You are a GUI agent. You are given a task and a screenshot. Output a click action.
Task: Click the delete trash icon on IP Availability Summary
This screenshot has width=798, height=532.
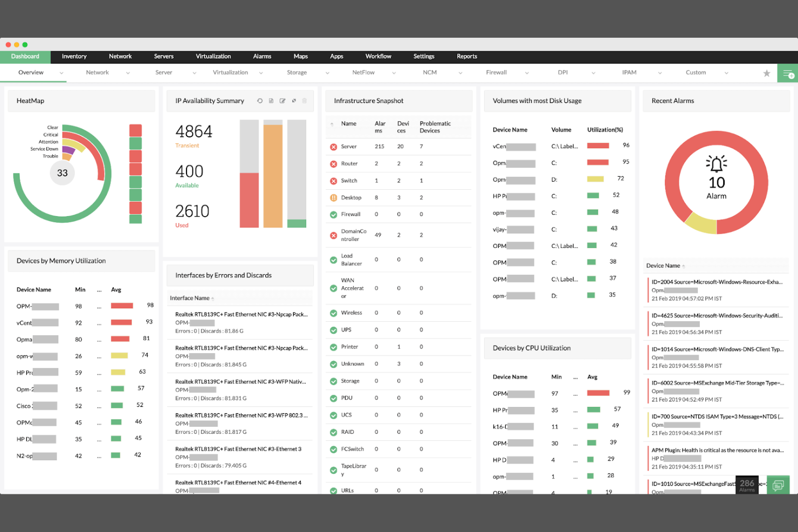pyautogui.click(x=305, y=101)
